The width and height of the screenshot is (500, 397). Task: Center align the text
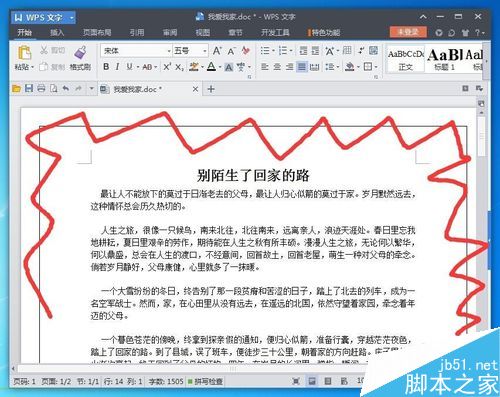[x=277, y=67]
